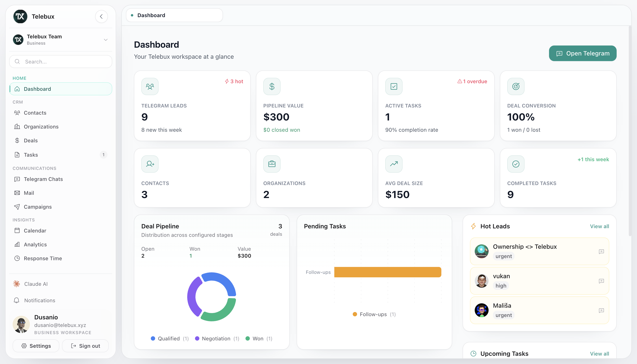Image resolution: width=637 pixels, height=364 pixels.
Task: Click the Organizations briefcase card icon
Action: tap(272, 164)
